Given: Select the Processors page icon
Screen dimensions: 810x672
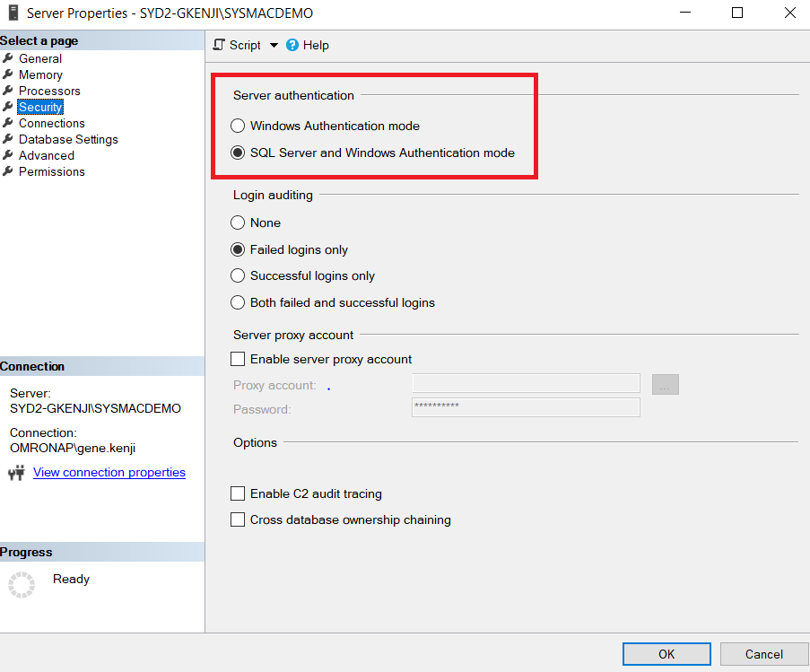Looking at the screenshot, I should [x=10, y=91].
